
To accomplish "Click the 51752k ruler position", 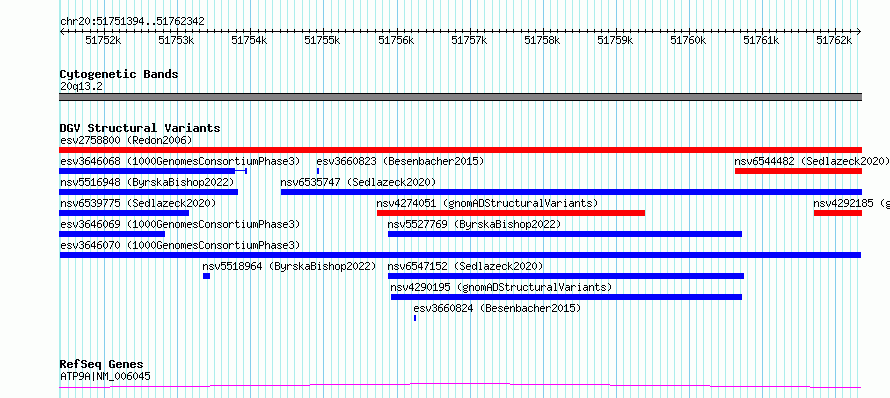I will coord(103,40).
